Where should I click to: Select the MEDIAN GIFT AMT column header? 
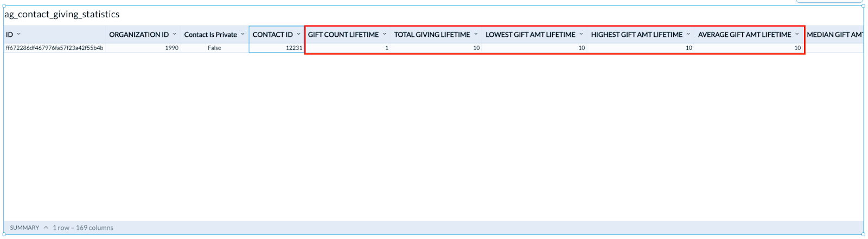834,35
